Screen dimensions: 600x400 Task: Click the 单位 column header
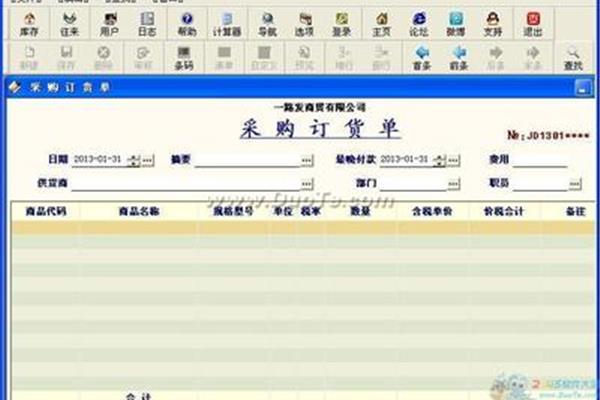282,211
